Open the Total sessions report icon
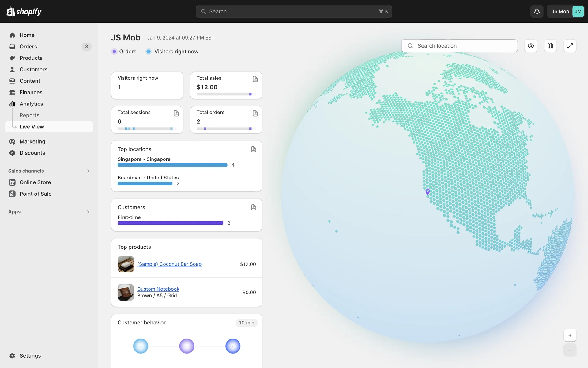Viewport: 588px width, 368px height. [176, 113]
